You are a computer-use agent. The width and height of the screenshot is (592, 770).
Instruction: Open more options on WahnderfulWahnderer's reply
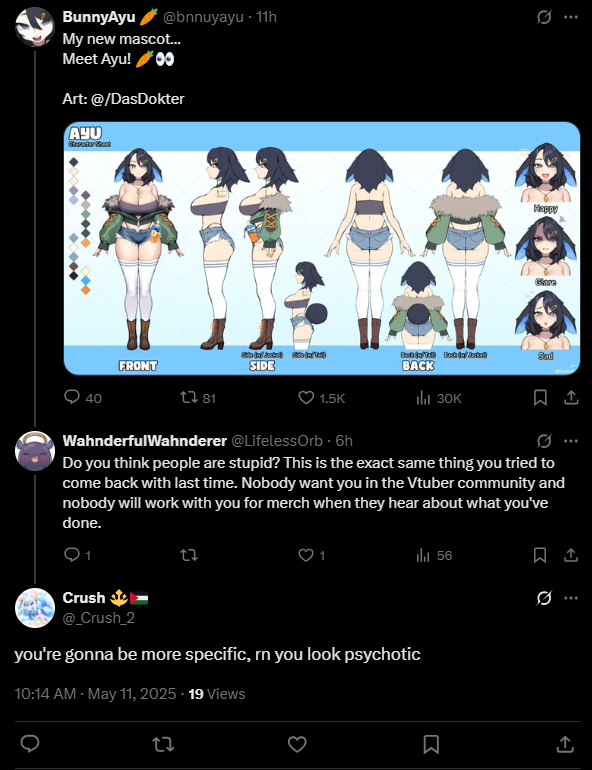[571, 441]
